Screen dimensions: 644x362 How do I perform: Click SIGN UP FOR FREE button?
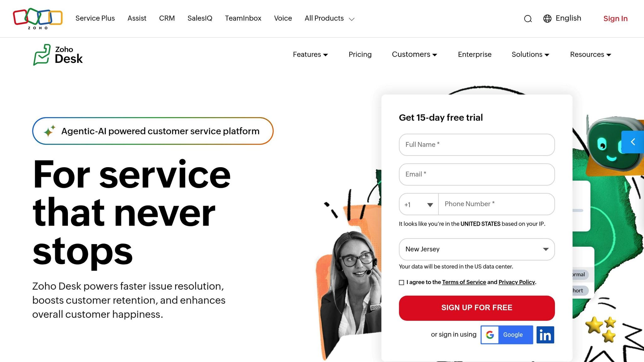point(477,308)
